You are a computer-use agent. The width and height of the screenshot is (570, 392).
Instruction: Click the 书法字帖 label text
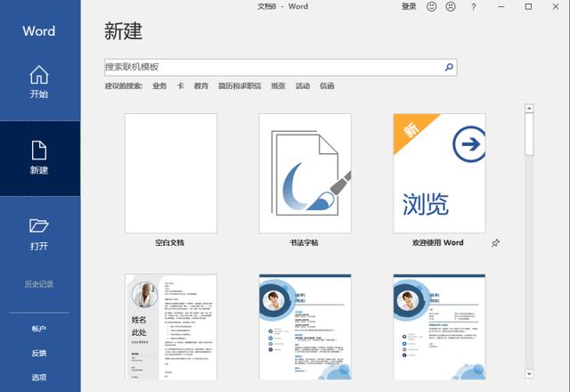[x=304, y=242]
